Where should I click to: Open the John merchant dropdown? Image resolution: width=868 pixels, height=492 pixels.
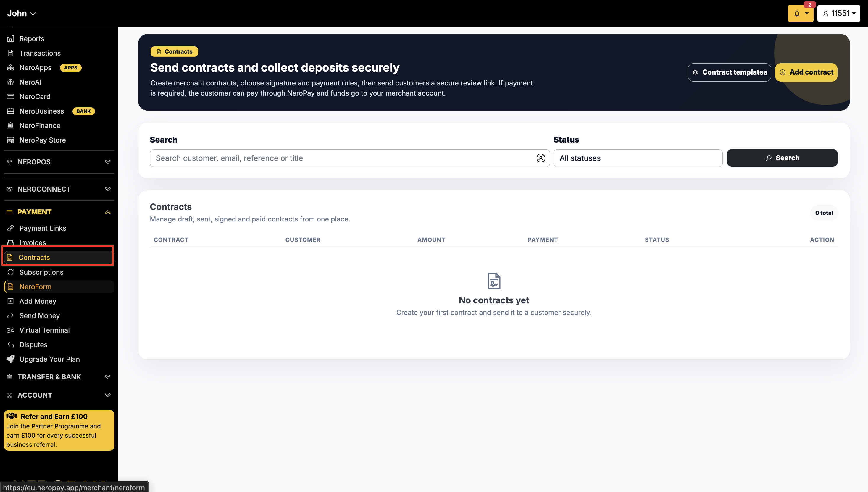pos(22,14)
